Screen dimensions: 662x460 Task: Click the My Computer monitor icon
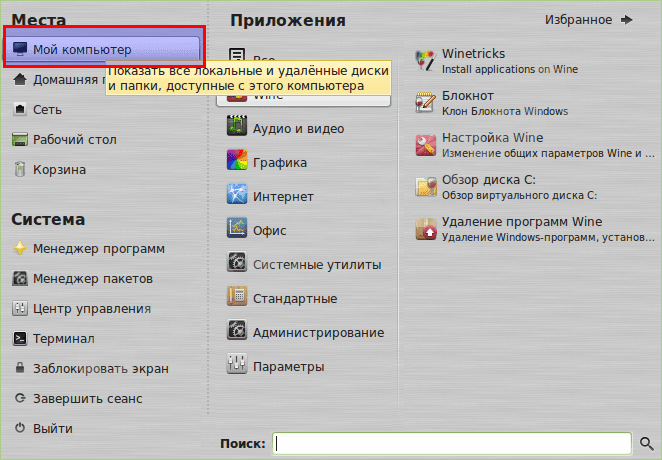20,49
